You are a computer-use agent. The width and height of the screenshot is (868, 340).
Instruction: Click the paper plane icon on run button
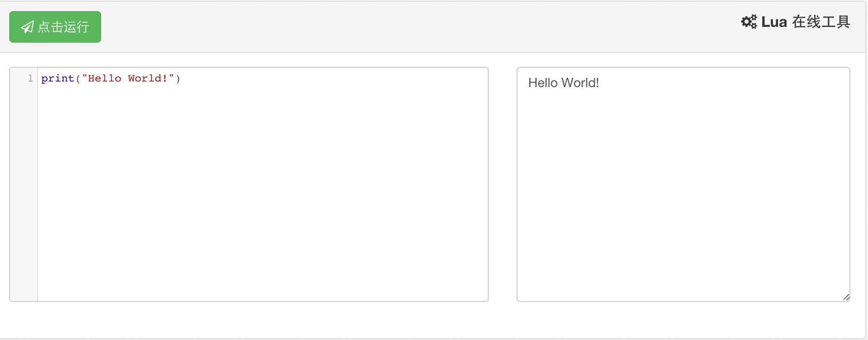tap(27, 27)
